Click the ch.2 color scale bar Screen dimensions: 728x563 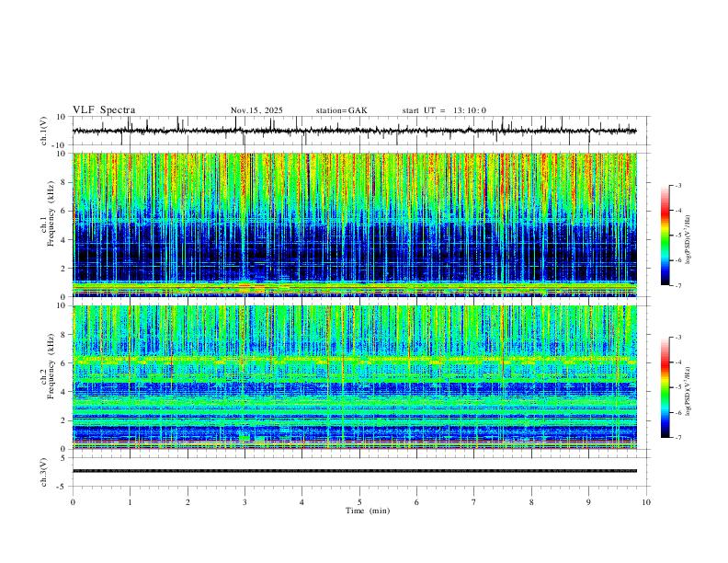(665, 387)
